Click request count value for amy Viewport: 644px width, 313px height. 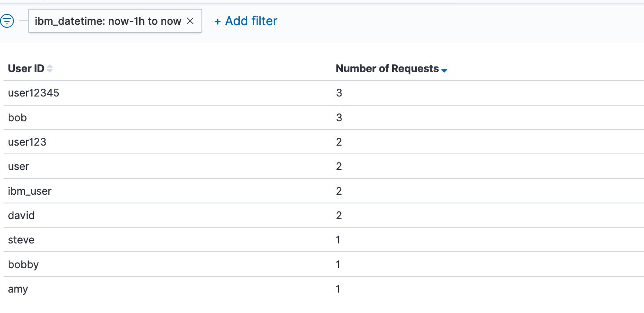tap(338, 289)
